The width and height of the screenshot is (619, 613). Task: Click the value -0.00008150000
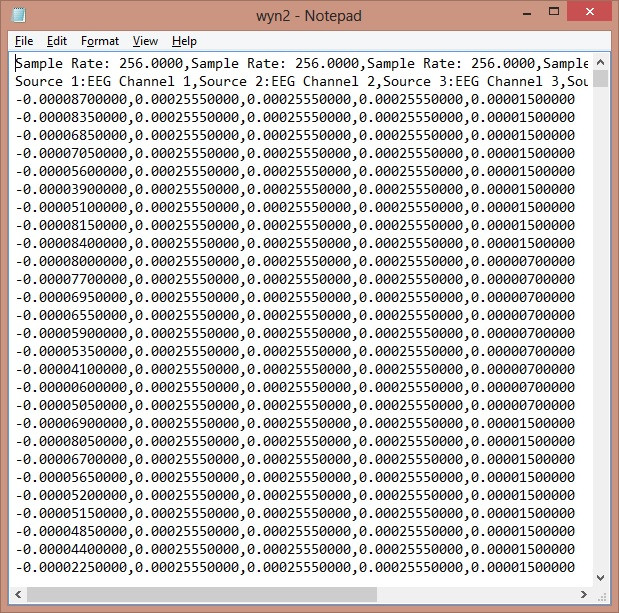pyautogui.click(x=71, y=225)
